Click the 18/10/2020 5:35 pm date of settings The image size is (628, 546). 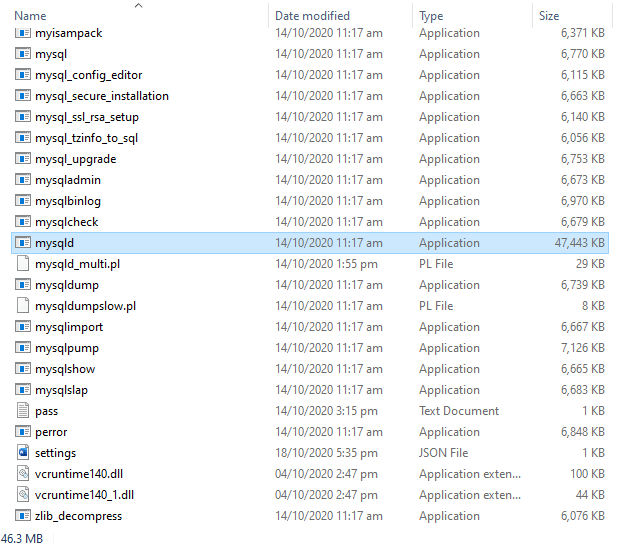(326, 452)
